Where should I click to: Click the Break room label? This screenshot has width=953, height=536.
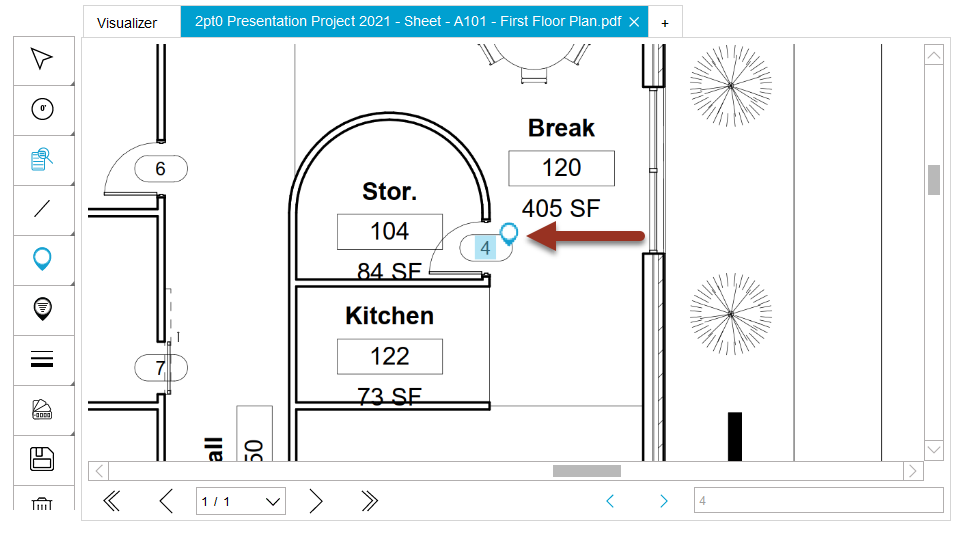562,128
